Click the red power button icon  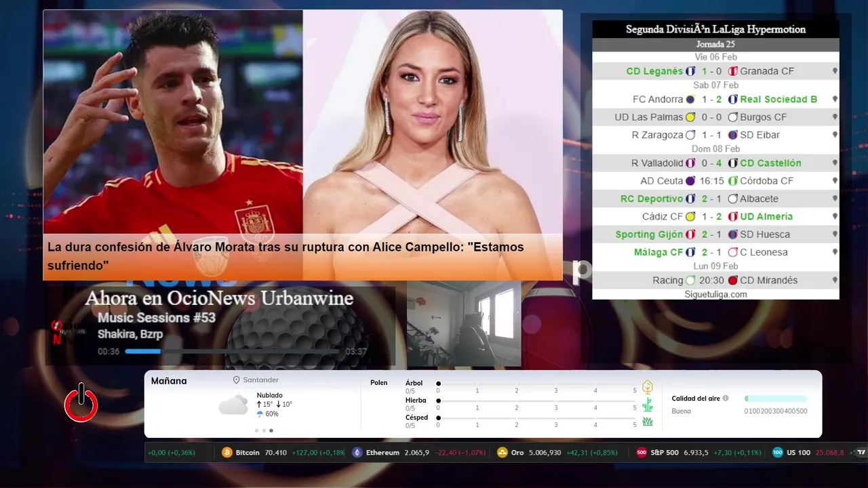click(81, 403)
